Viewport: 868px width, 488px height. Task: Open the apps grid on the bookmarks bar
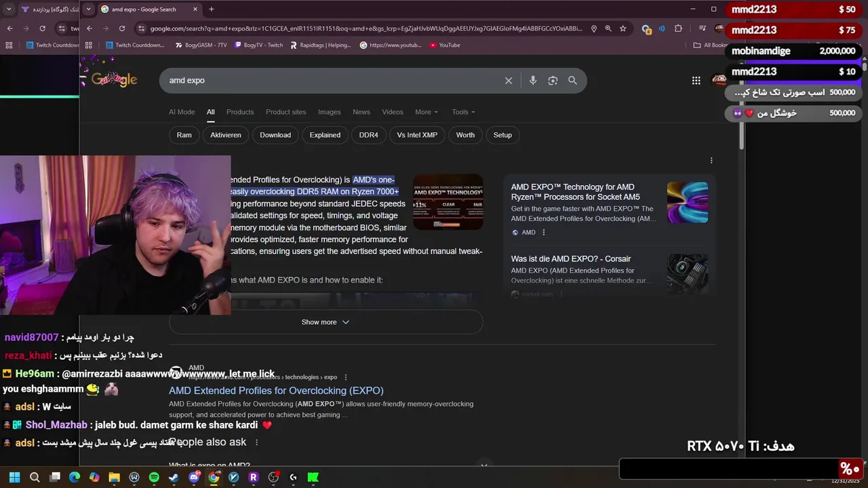tap(89, 45)
